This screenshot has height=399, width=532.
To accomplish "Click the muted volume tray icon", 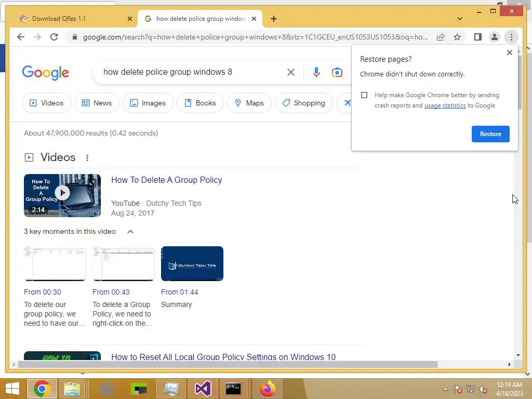I will [x=483, y=390].
